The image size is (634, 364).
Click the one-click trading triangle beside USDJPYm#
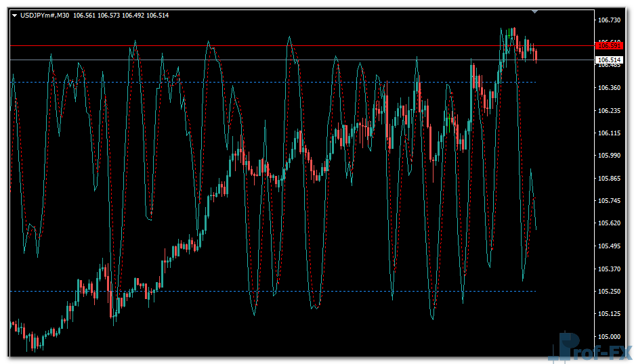pos(14,15)
